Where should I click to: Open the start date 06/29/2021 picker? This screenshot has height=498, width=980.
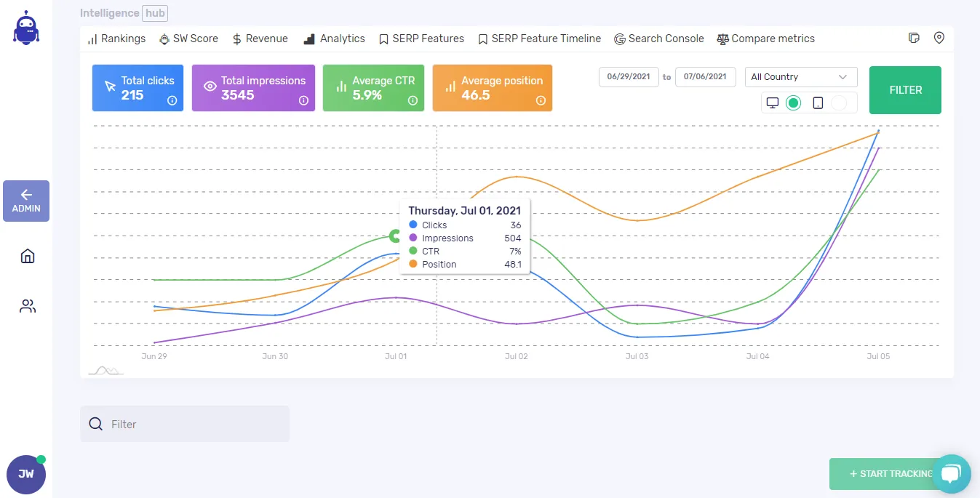click(x=629, y=77)
